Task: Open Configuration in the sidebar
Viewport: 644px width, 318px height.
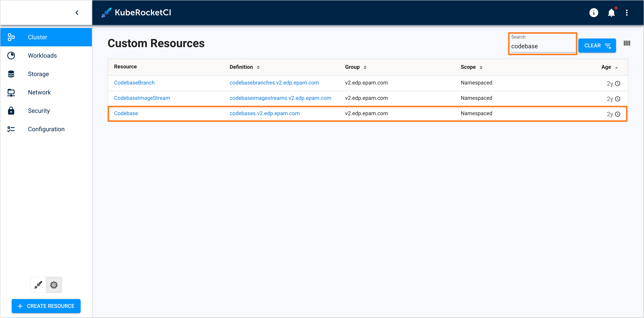Action: tap(46, 129)
